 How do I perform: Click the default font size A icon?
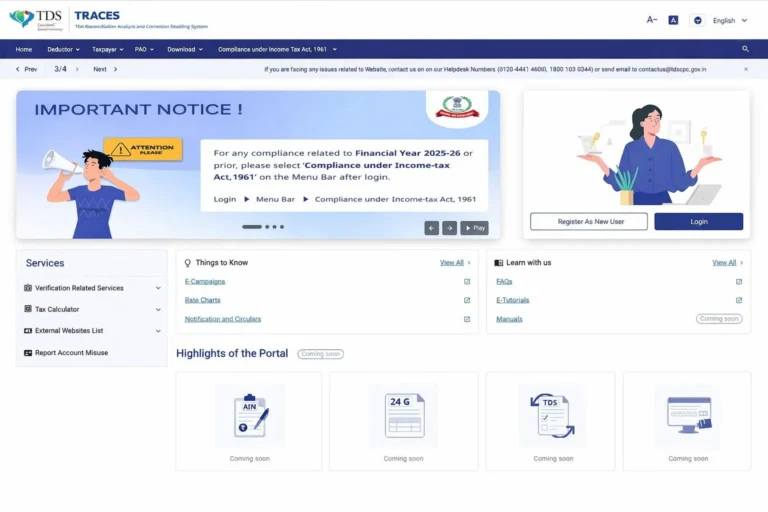coord(673,20)
